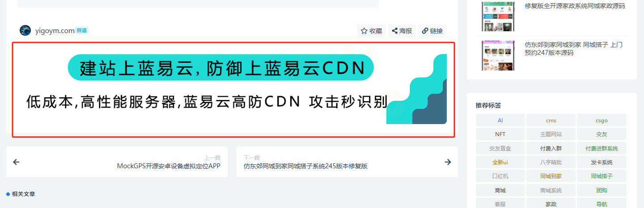This screenshot has width=644, height=208.
Task: Select the 同城搭子 tag
Action: tap(602, 176)
